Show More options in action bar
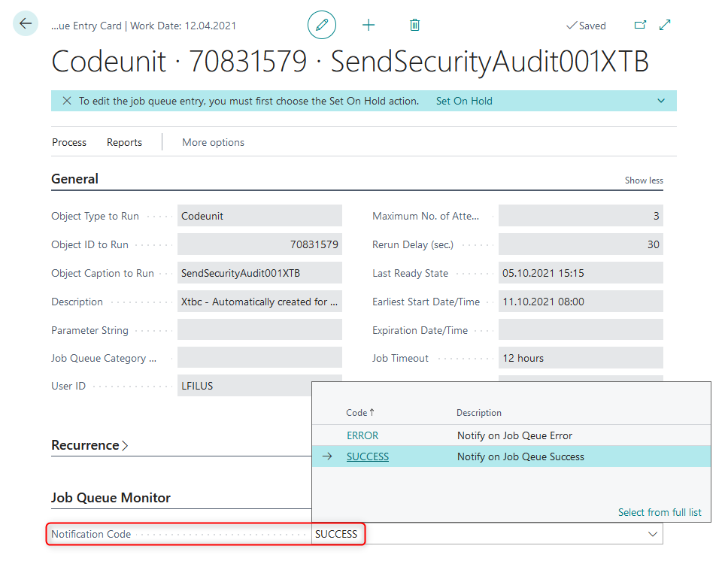728x561 pixels. pyautogui.click(x=213, y=143)
